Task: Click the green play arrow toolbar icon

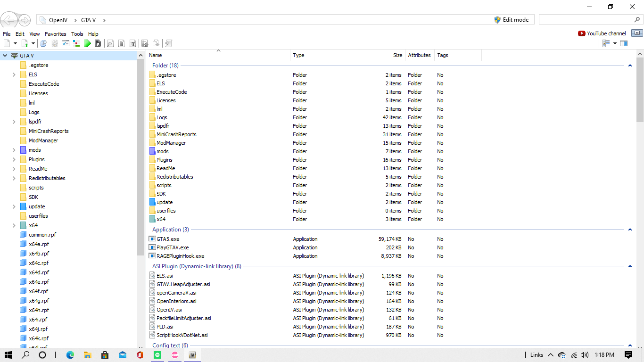Action: pos(88,43)
